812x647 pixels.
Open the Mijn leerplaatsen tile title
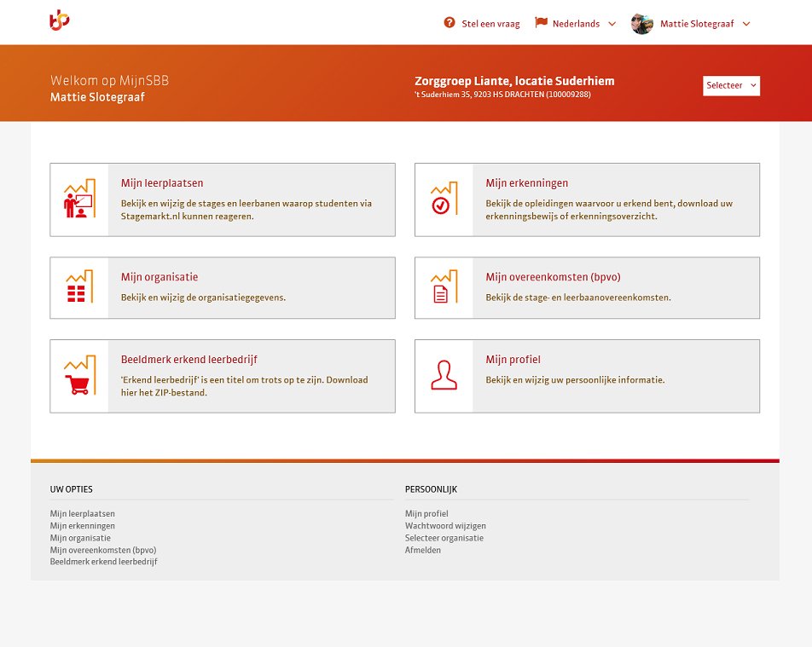[162, 183]
